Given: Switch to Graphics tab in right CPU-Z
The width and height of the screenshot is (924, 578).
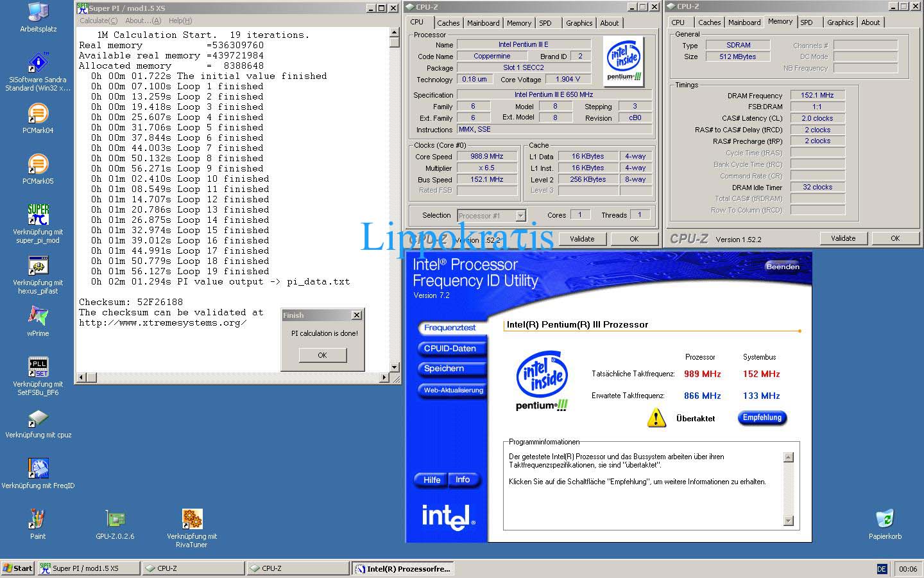Looking at the screenshot, I should pyautogui.click(x=840, y=22).
